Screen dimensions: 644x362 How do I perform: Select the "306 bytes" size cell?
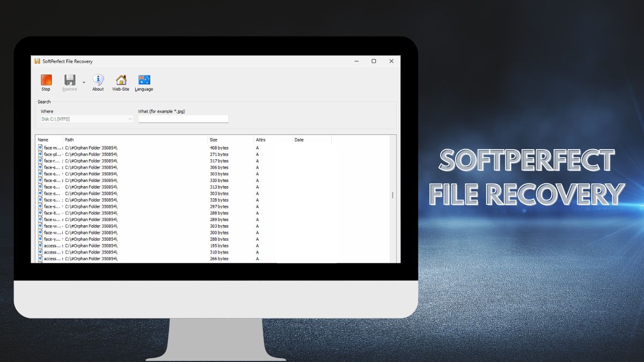tap(219, 167)
